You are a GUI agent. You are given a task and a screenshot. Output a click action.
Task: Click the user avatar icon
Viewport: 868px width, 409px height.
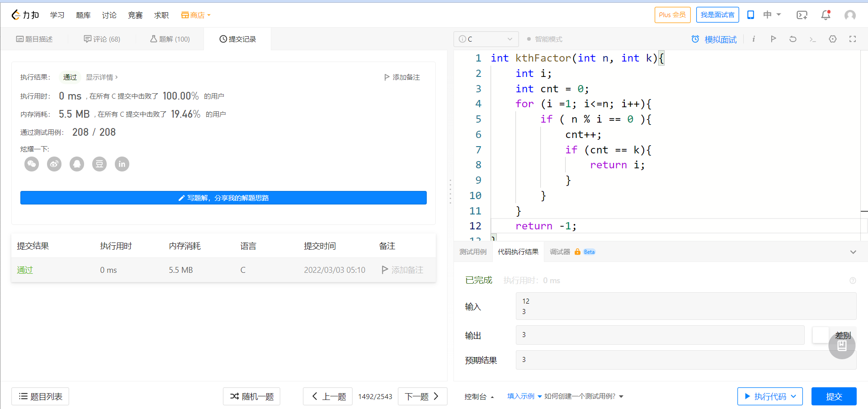pyautogui.click(x=849, y=15)
